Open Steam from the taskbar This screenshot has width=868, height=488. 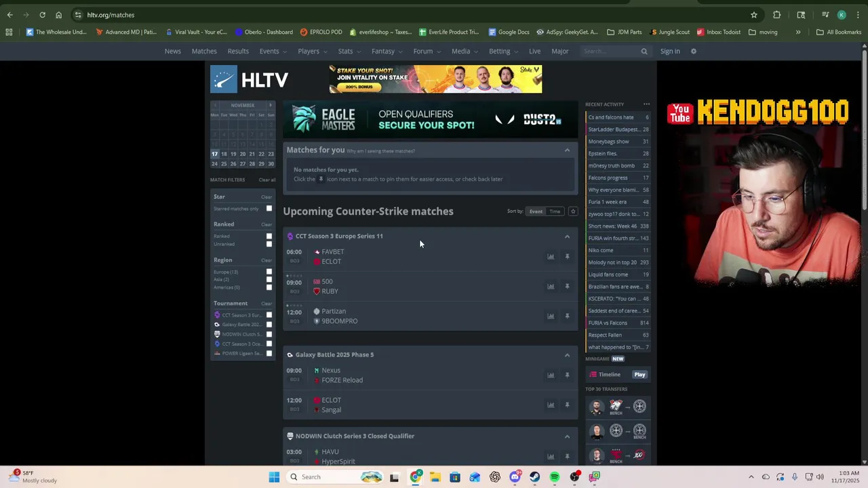(x=534, y=477)
